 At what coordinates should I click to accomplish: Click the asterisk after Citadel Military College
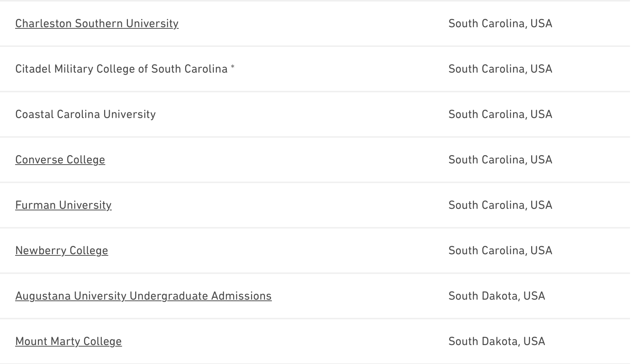pyautogui.click(x=232, y=67)
